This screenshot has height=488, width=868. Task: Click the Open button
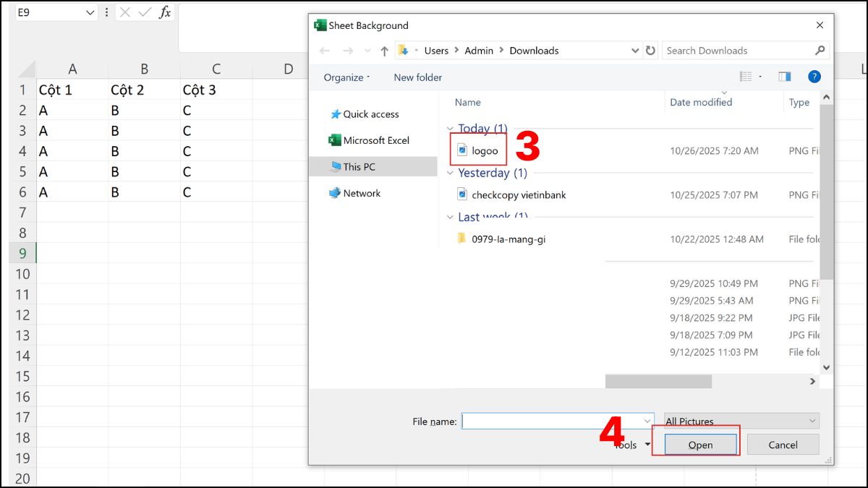700,445
